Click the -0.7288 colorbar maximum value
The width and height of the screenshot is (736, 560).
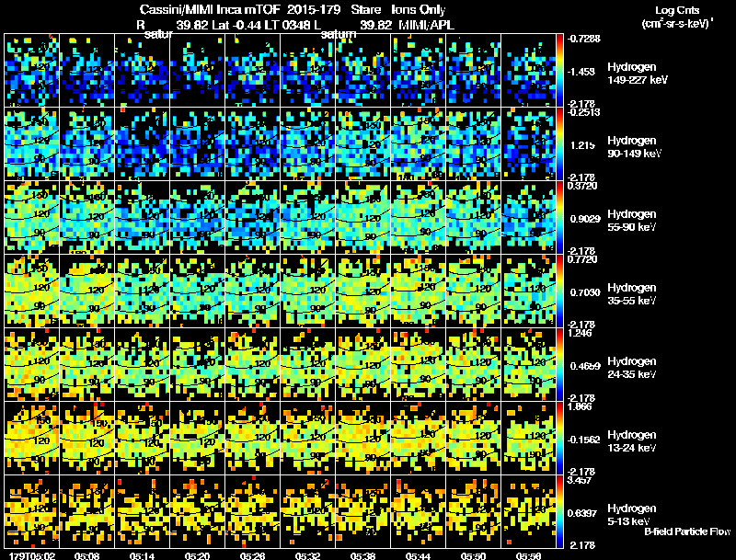point(584,39)
